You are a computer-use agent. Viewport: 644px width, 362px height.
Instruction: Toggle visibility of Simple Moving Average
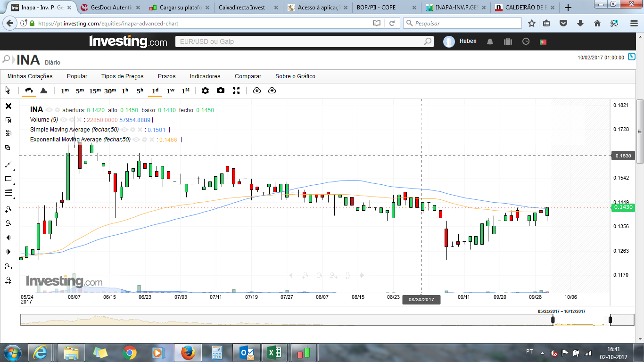tap(124, 130)
